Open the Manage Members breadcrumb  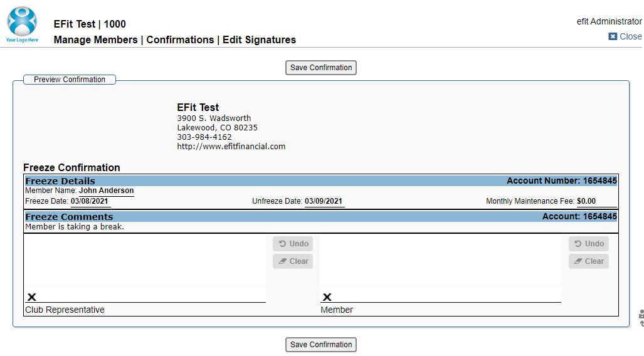pos(96,40)
